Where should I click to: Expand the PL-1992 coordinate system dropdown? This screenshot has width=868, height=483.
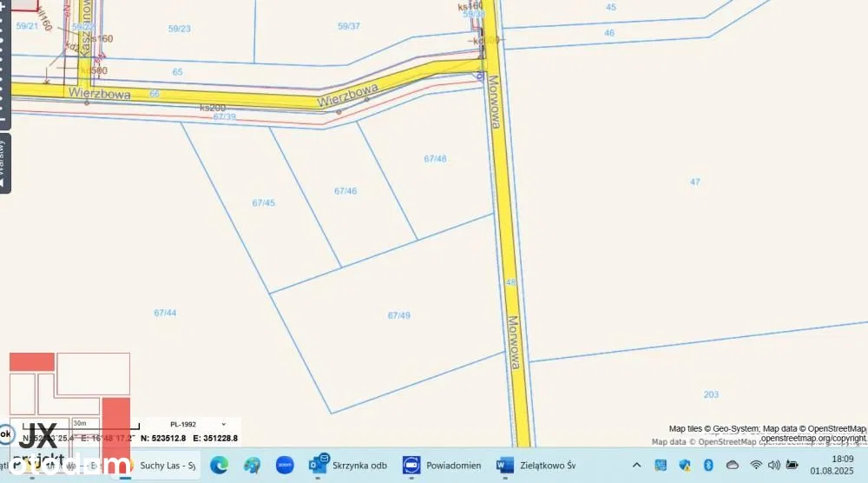pos(223,424)
